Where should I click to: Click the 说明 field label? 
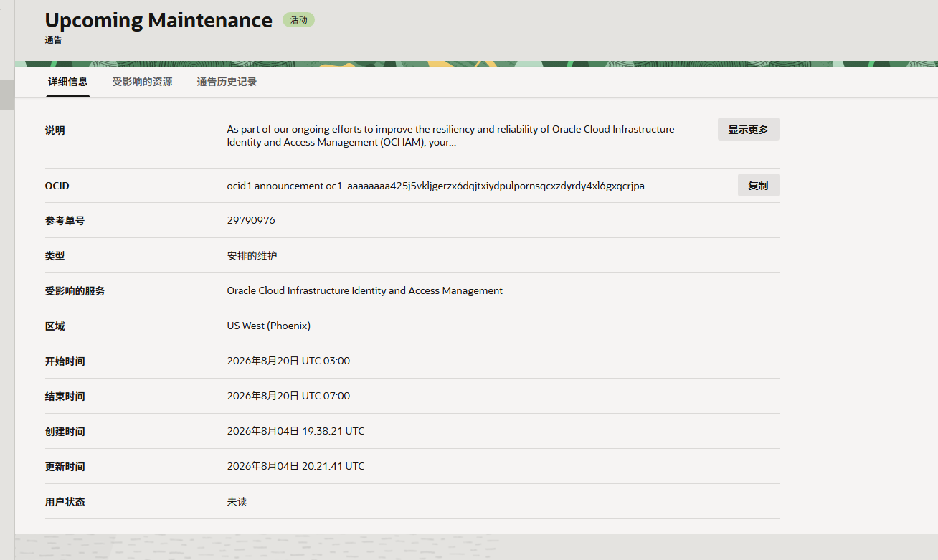pyautogui.click(x=55, y=130)
